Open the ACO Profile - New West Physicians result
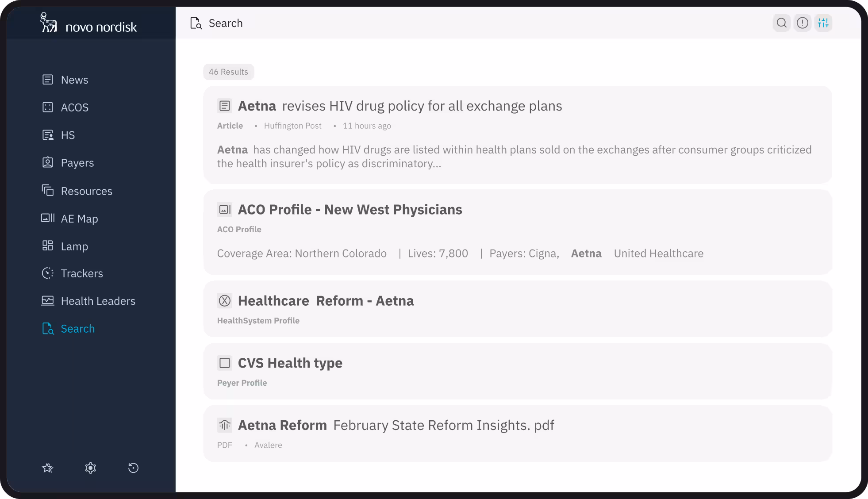The width and height of the screenshot is (868, 499). pyautogui.click(x=350, y=210)
